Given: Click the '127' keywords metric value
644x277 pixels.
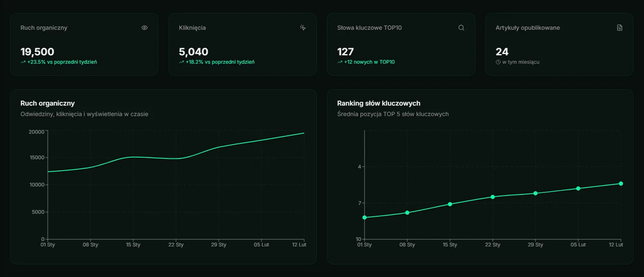Looking at the screenshot, I should (345, 52).
